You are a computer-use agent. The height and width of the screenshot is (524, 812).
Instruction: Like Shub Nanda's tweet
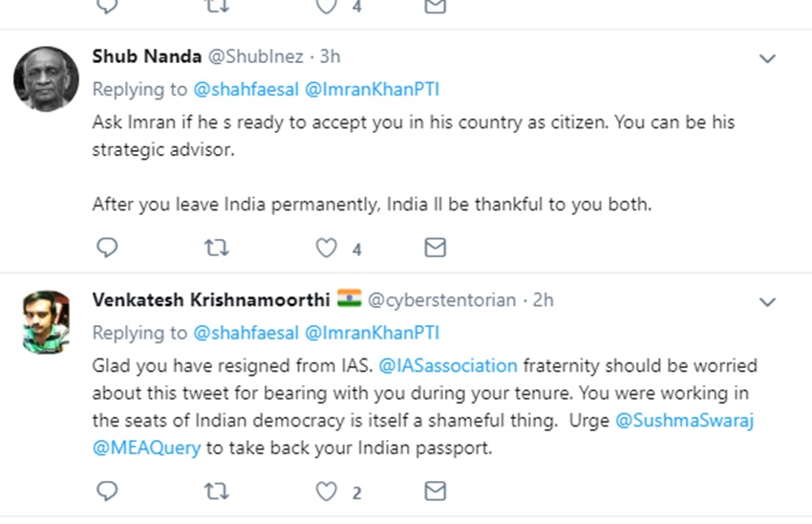328,249
